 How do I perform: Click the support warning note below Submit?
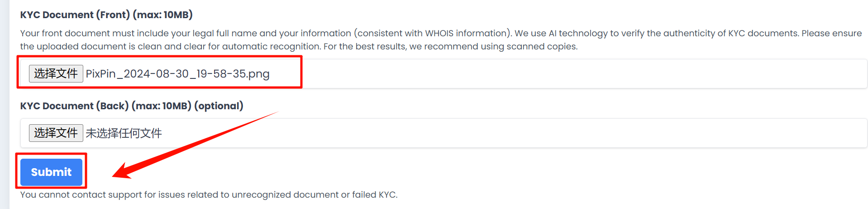(209, 195)
